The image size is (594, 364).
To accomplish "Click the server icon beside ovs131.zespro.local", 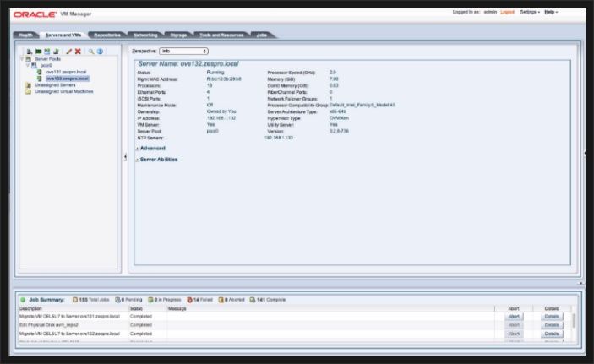I will [x=40, y=72].
